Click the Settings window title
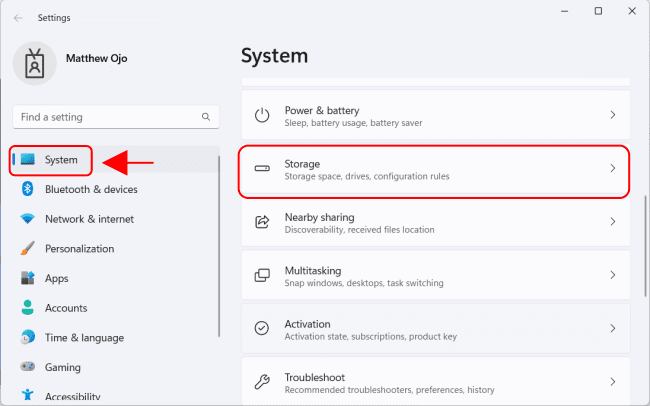This screenshot has height=406, width=650. pos(54,18)
